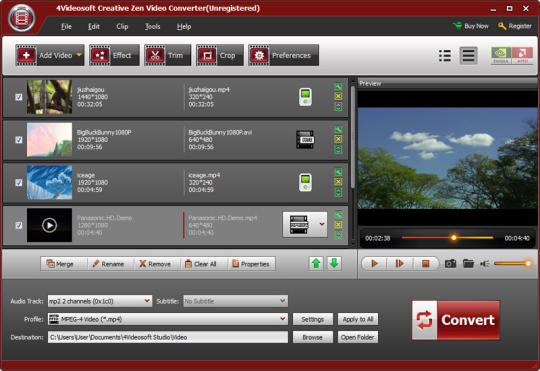Uncheck the Panasonic HD Demo video checkbox
The image size is (540, 371).
click(19, 225)
